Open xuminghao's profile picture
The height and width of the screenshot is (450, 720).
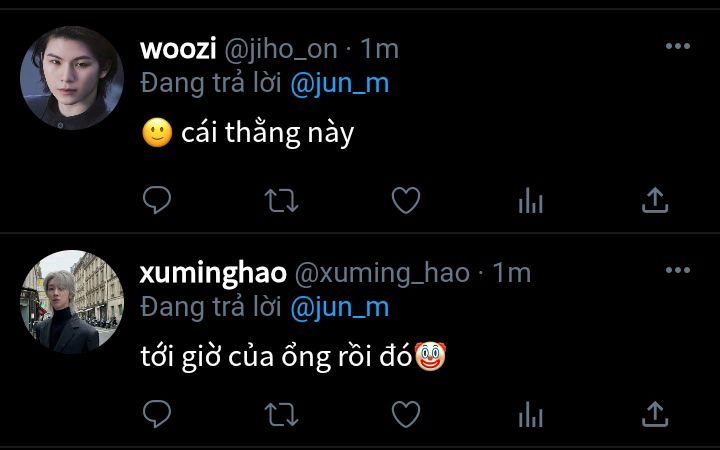[x=72, y=302]
